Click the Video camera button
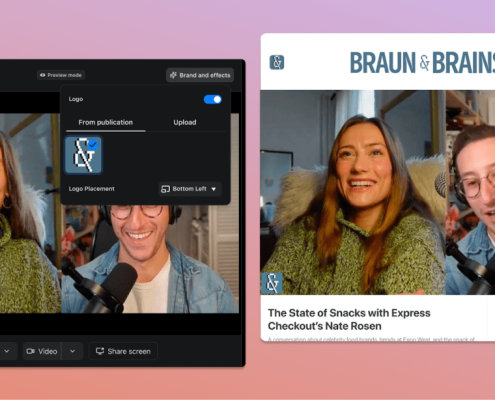 click(x=42, y=351)
